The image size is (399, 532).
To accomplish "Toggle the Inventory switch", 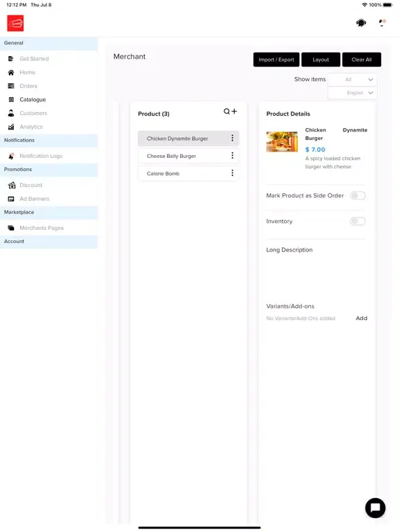I will 357,221.
